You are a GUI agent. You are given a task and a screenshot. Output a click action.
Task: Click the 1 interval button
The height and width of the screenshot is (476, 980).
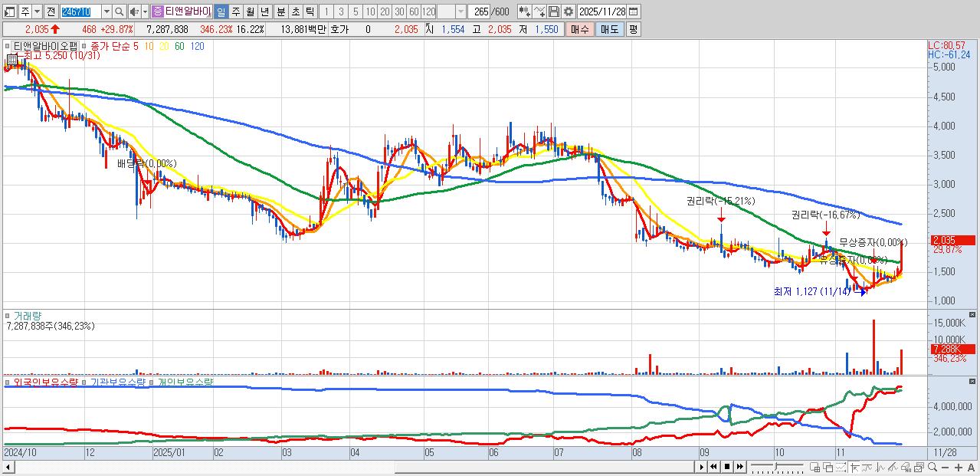tap(326, 11)
